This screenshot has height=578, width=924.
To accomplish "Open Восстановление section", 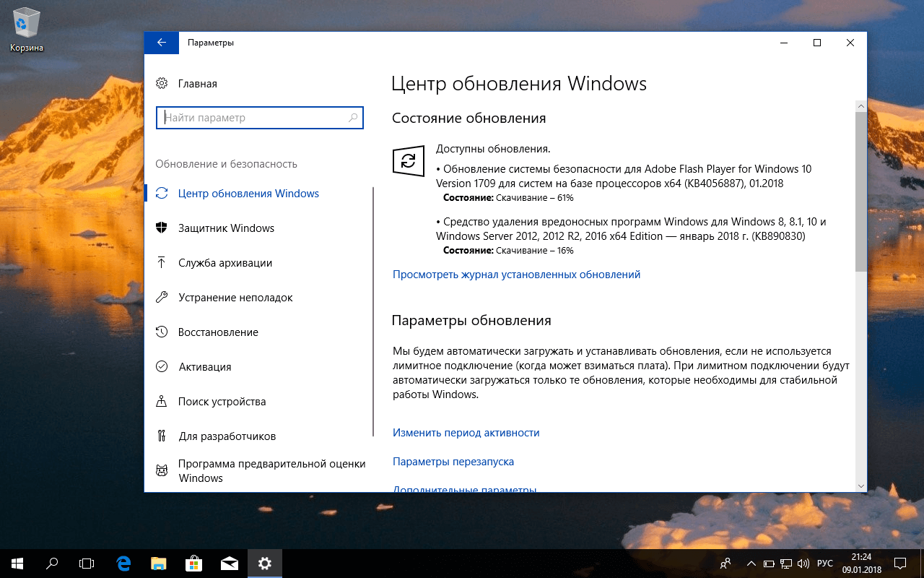I will (x=207, y=332).
